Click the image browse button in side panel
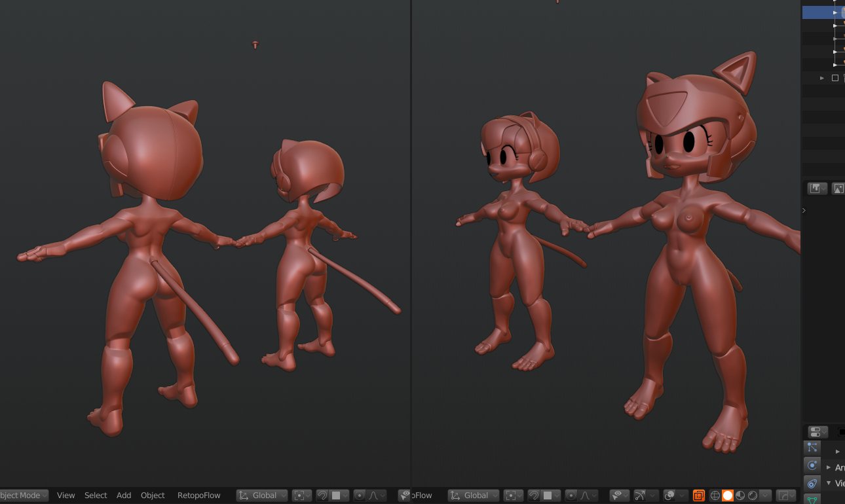Screen dimensions: 845x504 pos(838,189)
